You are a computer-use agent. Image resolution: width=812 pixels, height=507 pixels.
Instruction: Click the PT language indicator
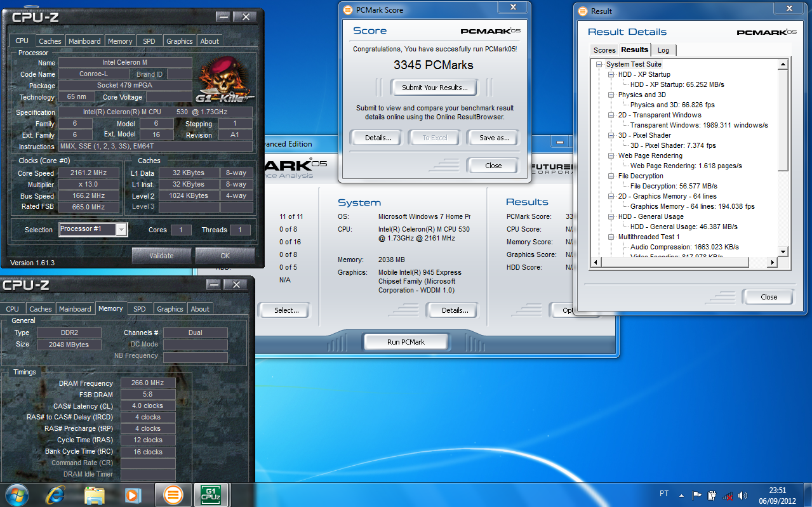pos(664,494)
